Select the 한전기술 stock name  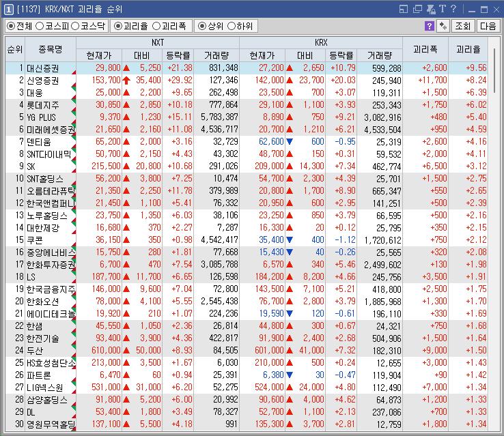tap(43, 338)
